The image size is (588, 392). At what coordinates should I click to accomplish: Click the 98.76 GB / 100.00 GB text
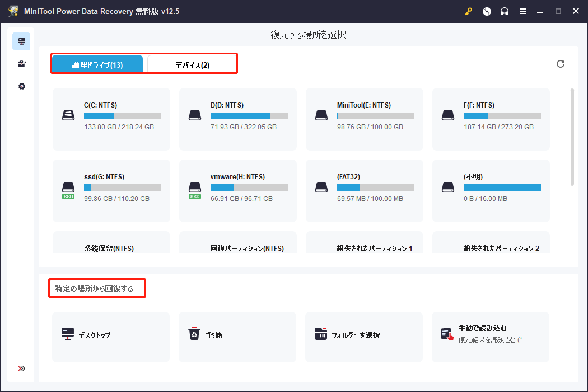point(370,127)
